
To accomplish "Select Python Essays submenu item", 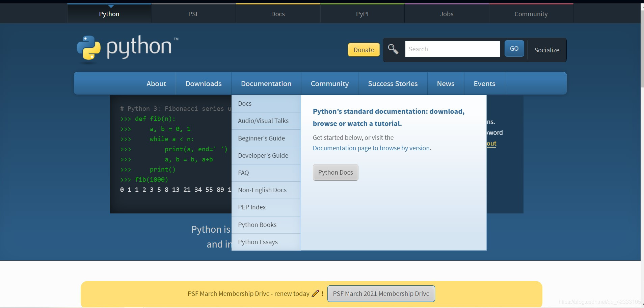I will (266, 242).
